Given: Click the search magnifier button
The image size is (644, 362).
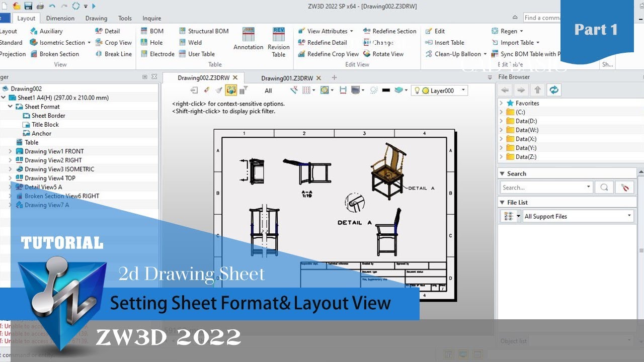Looking at the screenshot, I should pos(604,188).
